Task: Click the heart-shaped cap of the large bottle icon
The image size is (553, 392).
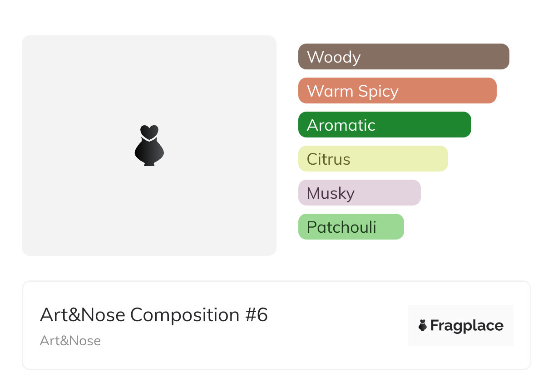Action: tap(149, 132)
